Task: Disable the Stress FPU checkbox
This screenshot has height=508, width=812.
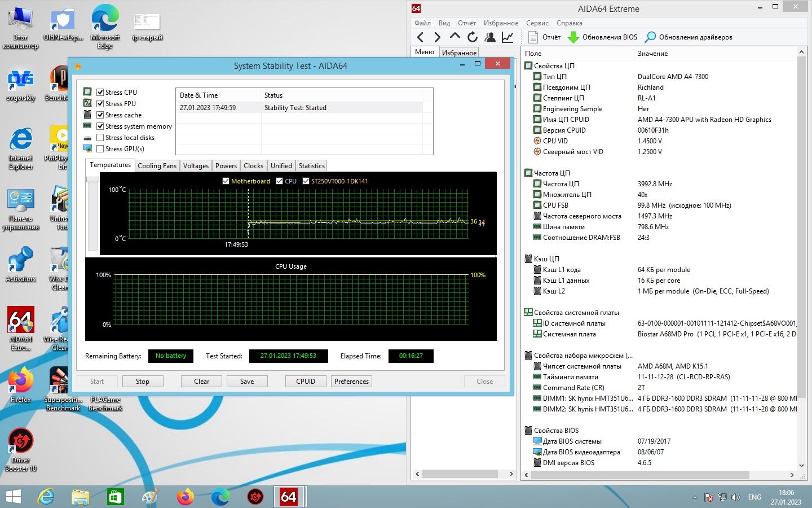Action: point(100,104)
